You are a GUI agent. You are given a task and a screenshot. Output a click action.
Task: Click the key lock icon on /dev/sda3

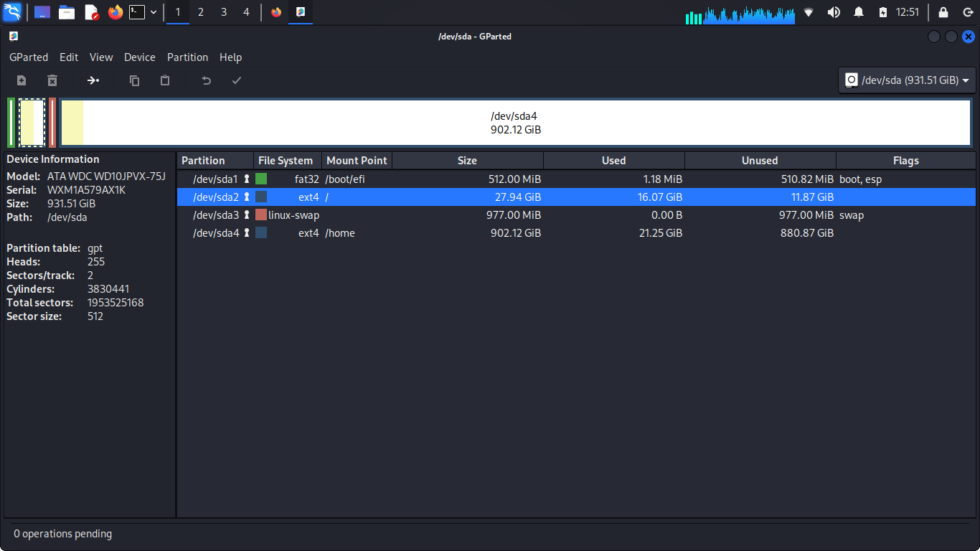tap(247, 215)
